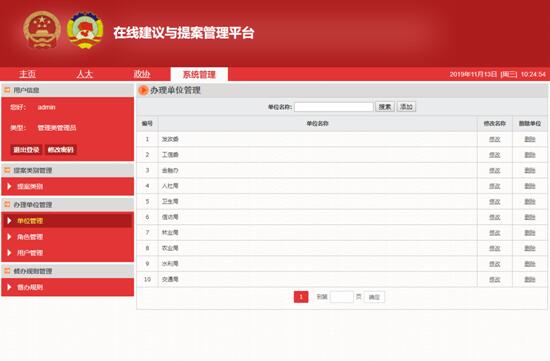Click 删除 link for 林业局 row
550x361 pixels.
tap(530, 233)
